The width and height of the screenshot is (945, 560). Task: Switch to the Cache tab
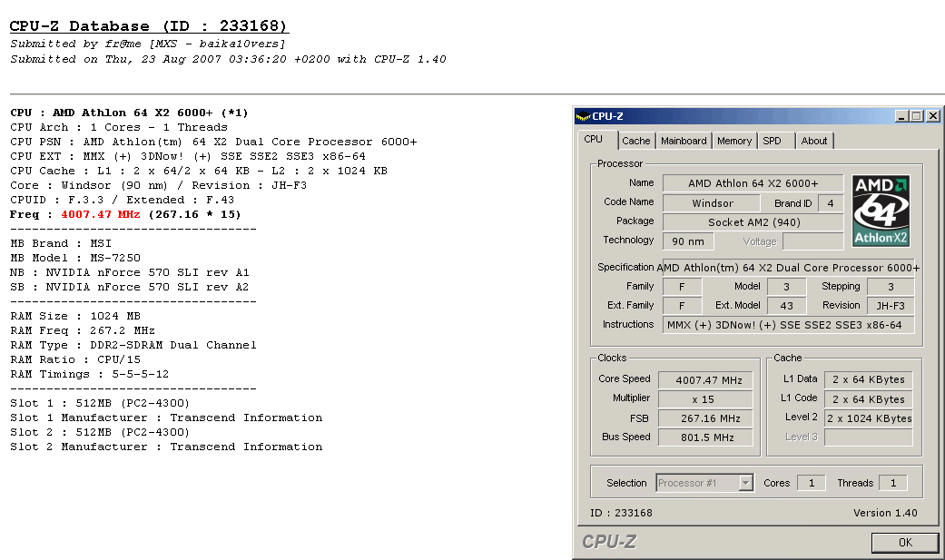coord(635,141)
